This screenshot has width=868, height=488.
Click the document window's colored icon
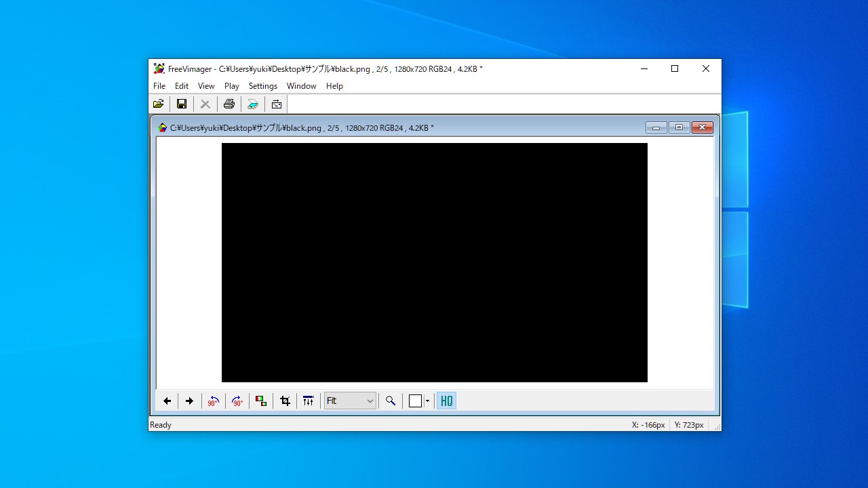tap(162, 127)
